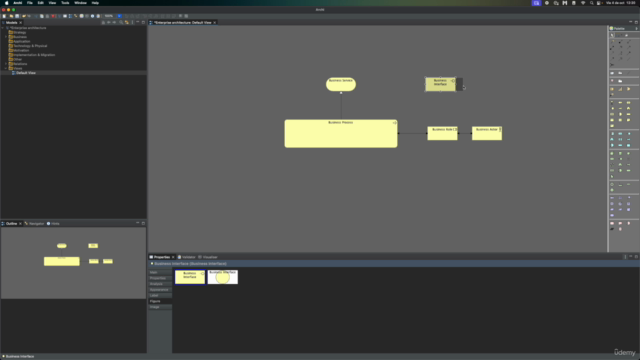The image size is (640, 360).
Task: Switch to the Outline tab
Action: 11,224
